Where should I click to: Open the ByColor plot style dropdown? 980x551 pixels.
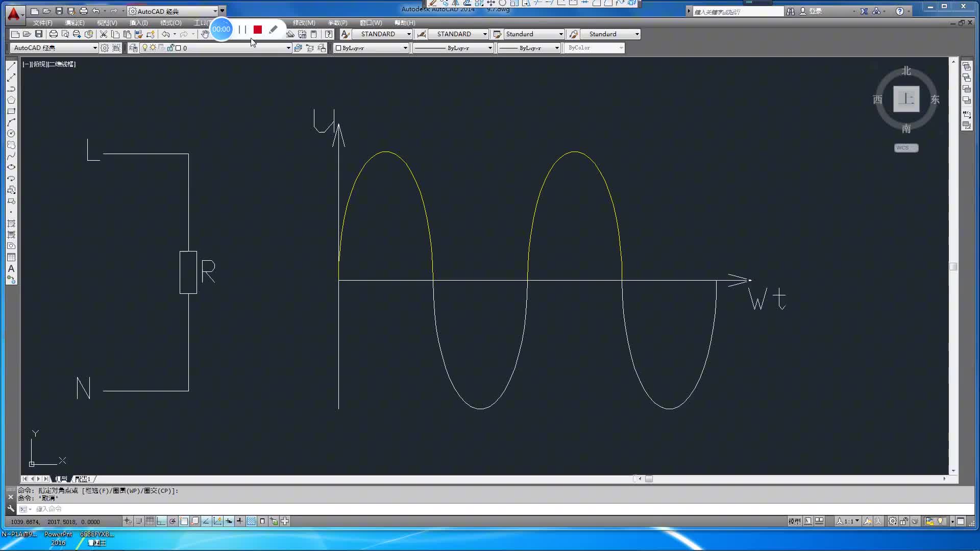coord(621,48)
